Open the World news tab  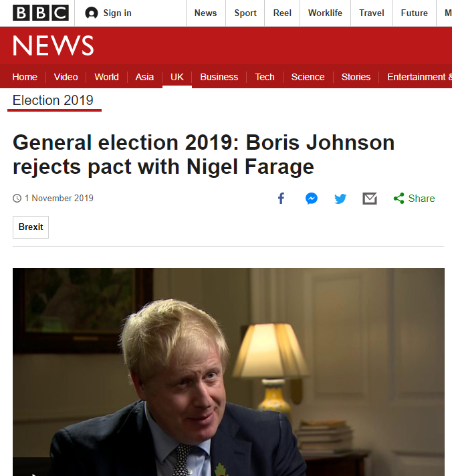(106, 77)
